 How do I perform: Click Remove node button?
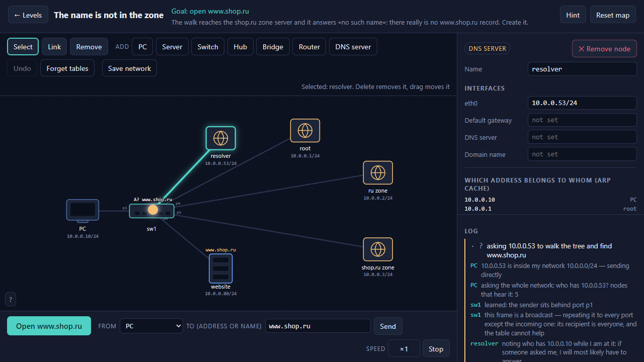coord(604,49)
